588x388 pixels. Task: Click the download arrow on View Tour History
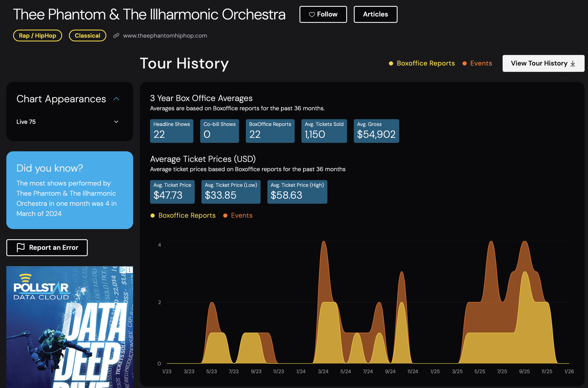pos(573,63)
